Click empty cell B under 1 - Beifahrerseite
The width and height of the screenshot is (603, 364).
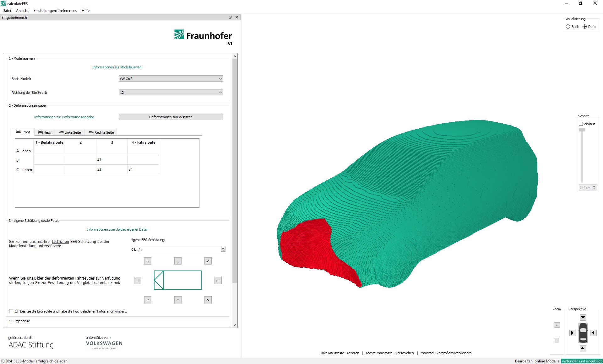coord(49,160)
